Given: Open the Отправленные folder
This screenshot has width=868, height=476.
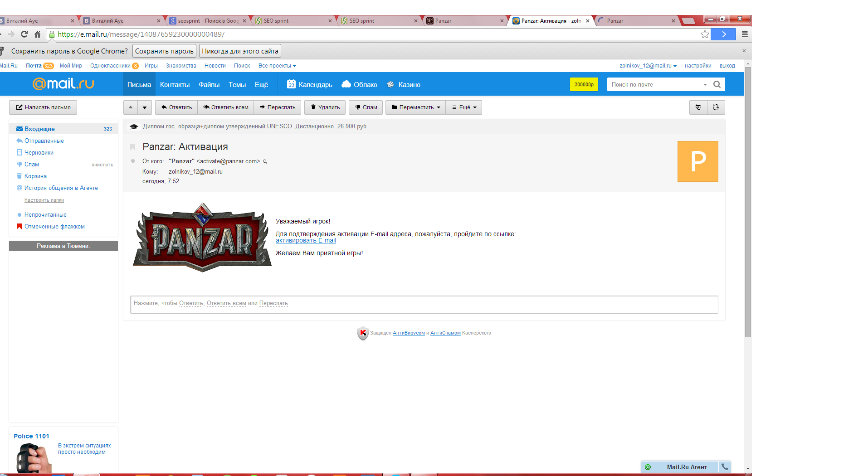Looking at the screenshot, I should click(x=44, y=141).
